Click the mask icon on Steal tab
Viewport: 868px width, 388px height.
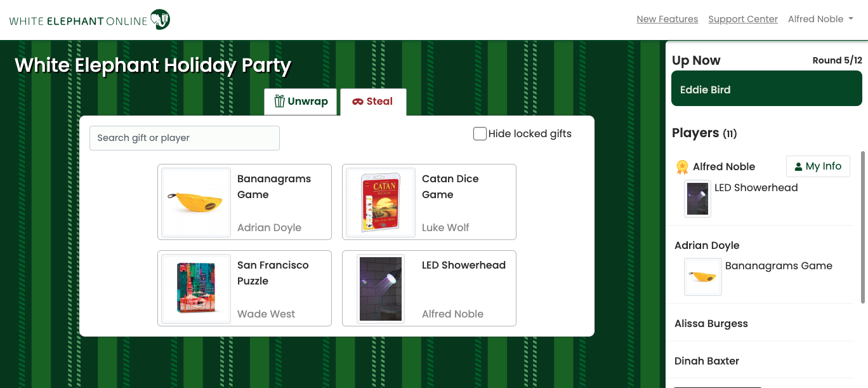coord(358,102)
